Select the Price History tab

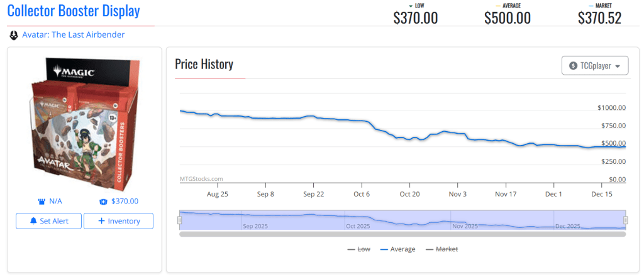204,64
